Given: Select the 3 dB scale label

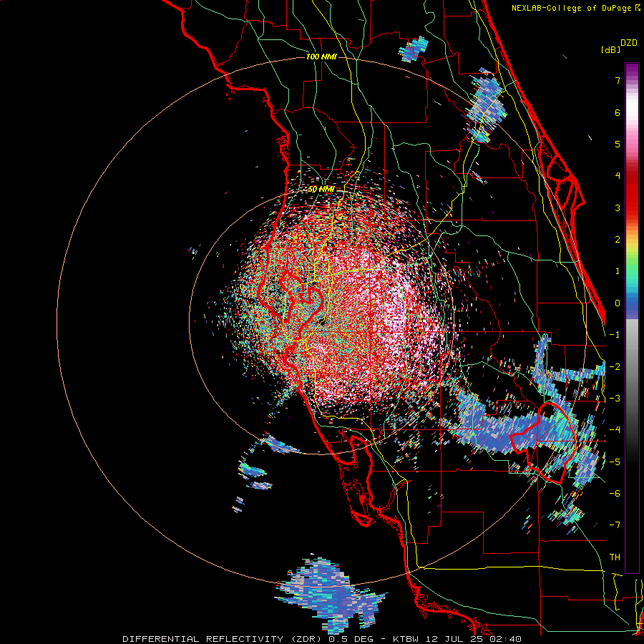Looking at the screenshot, I should (618, 208).
